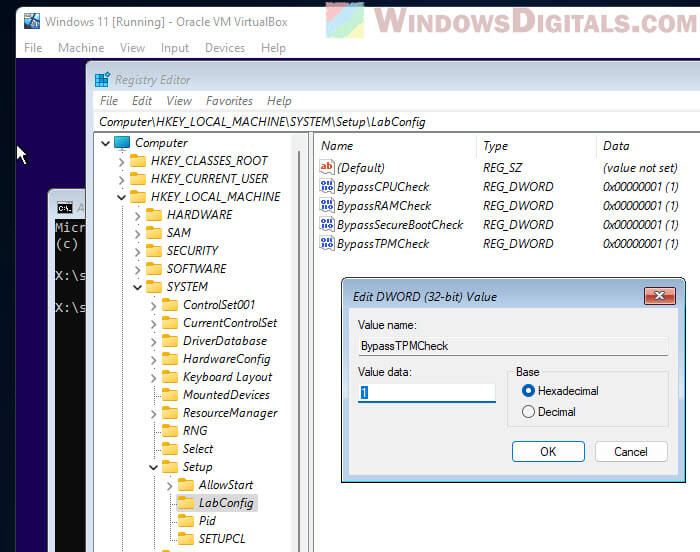Click the BypassSecureBootCheck data value 0x00000001
700x552 pixels.
tap(641, 225)
